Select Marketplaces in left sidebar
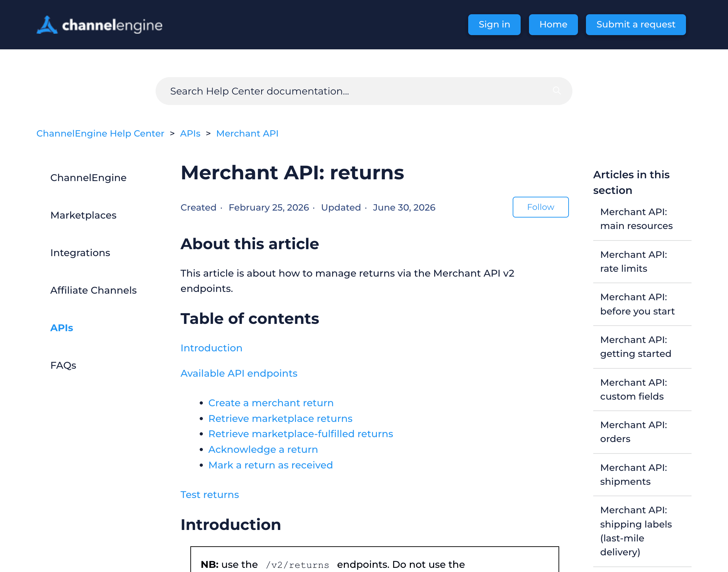Screen dimensions: 728x572 point(83,215)
